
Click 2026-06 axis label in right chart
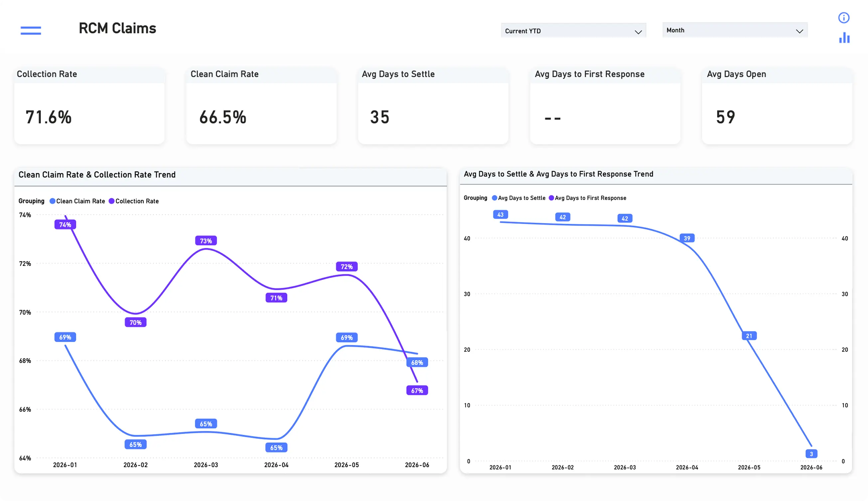(x=811, y=467)
